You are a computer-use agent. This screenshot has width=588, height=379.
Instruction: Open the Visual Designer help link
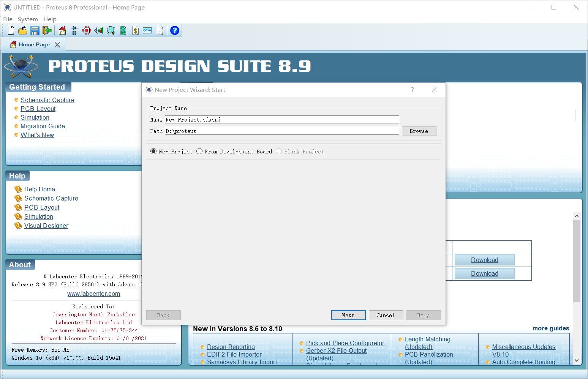46,226
